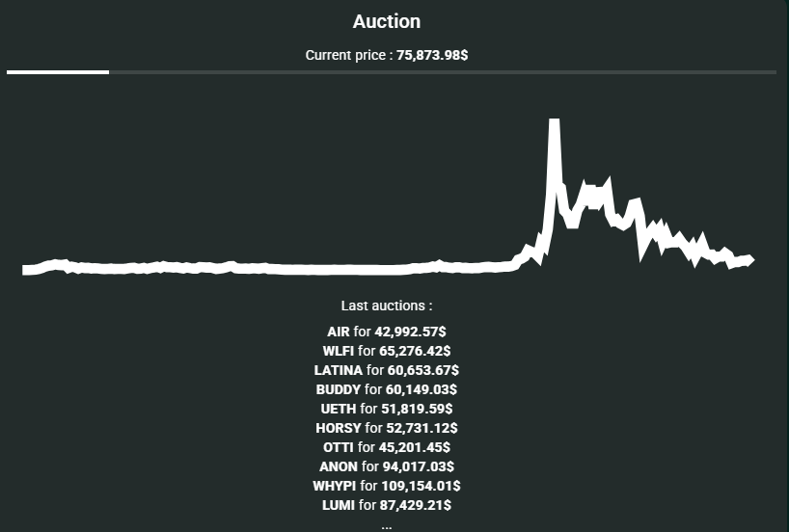Open the LUMI auction entry

(x=386, y=505)
